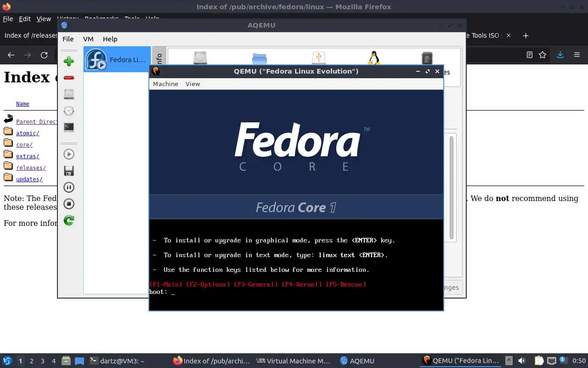Click the folder icon beside updates/
Viewport: 588px width, 368px height.
[x=8, y=178]
